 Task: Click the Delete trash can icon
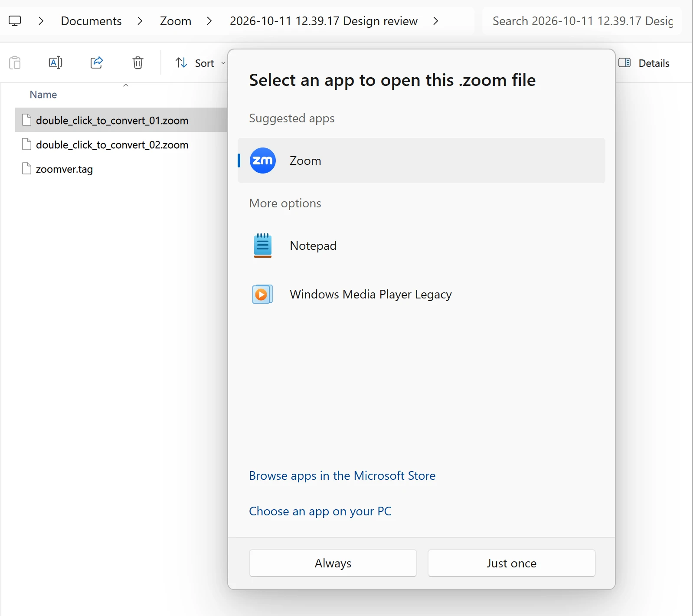pyautogui.click(x=138, y=63)
